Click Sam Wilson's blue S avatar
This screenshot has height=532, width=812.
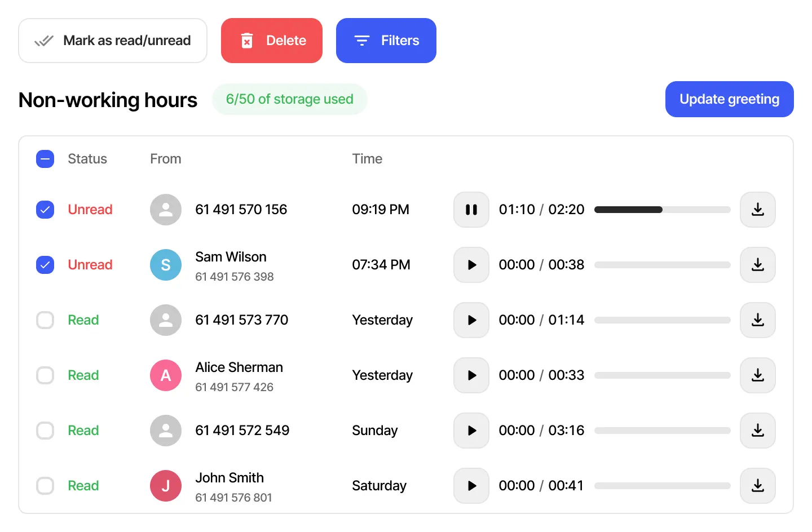point(166,265)
